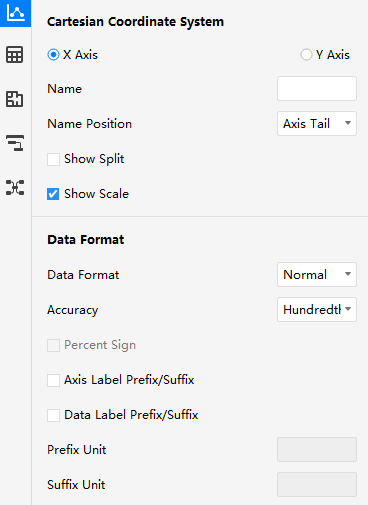Screen dimensions: 368x505
Task: Click the axis Name input field
Action: click(x=317, y=89)
